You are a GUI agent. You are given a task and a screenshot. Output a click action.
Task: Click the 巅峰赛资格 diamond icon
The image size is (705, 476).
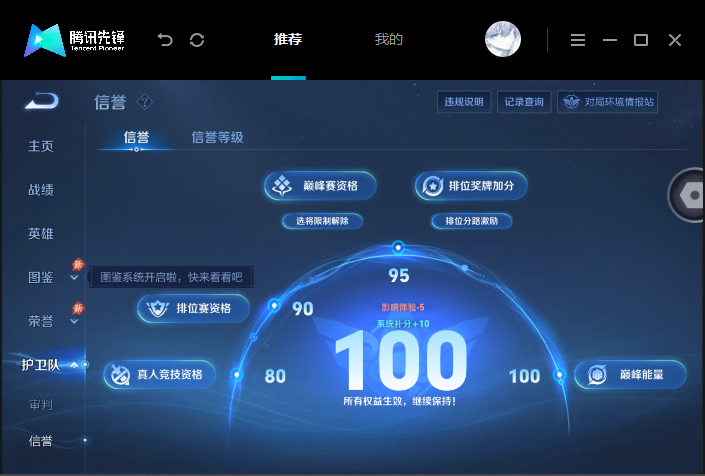coord(282,185)
